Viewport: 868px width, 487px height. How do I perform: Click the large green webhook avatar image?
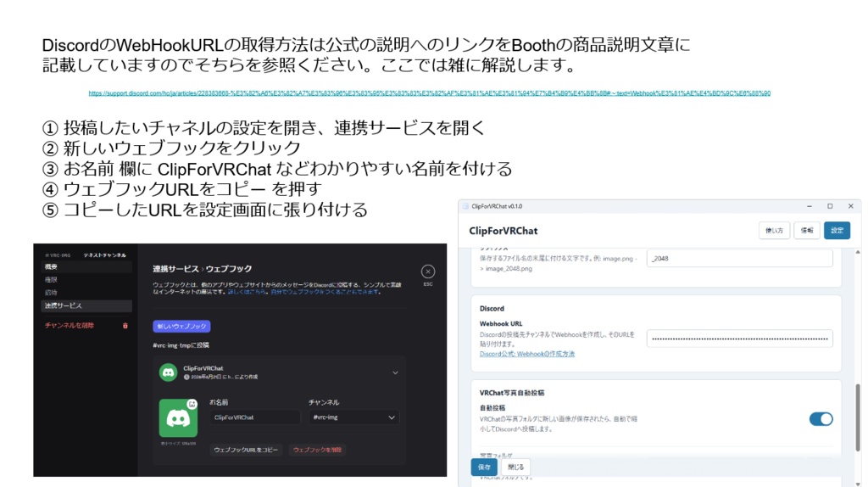coord(178,418)
